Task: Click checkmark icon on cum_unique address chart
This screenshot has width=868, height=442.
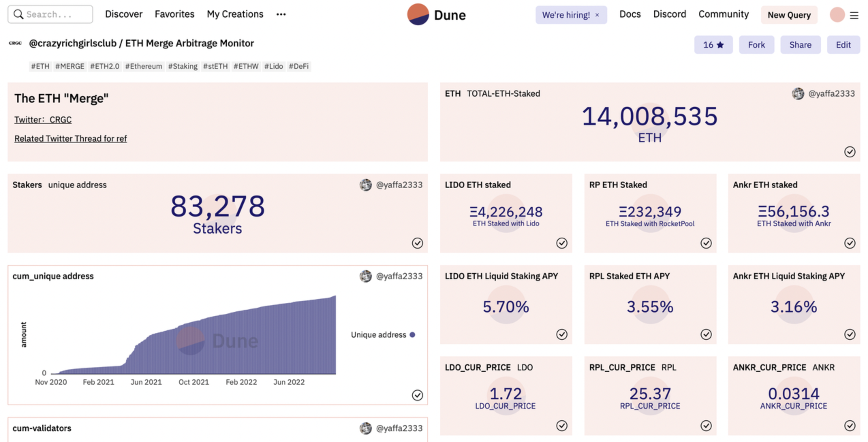Action: pyautogui.click(x=417, y=395)
